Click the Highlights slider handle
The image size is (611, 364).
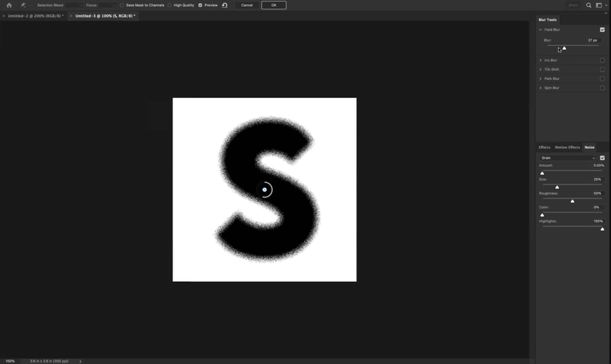coord(602,229)
